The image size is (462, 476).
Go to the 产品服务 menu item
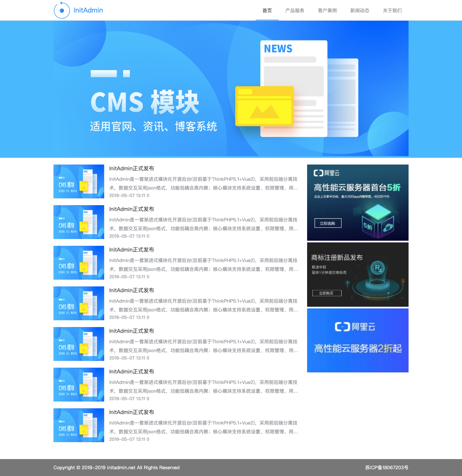295,10
